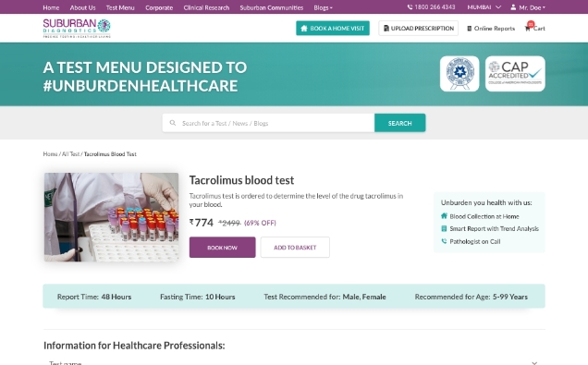This screenshot has width=588, height=365.
Task: Click the Search button
Action: (399, 123)
